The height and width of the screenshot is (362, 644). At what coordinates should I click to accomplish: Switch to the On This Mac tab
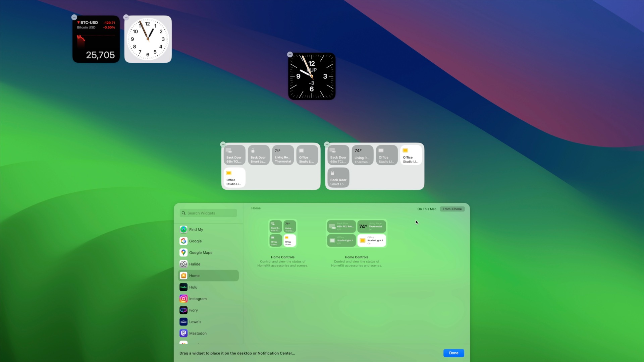pos(427,209)
